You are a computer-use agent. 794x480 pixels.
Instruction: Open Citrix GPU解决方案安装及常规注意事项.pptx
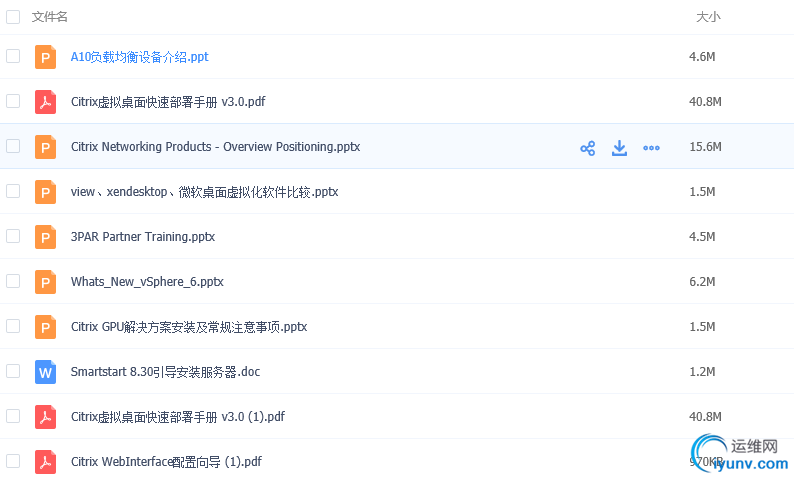coord(189,327)
